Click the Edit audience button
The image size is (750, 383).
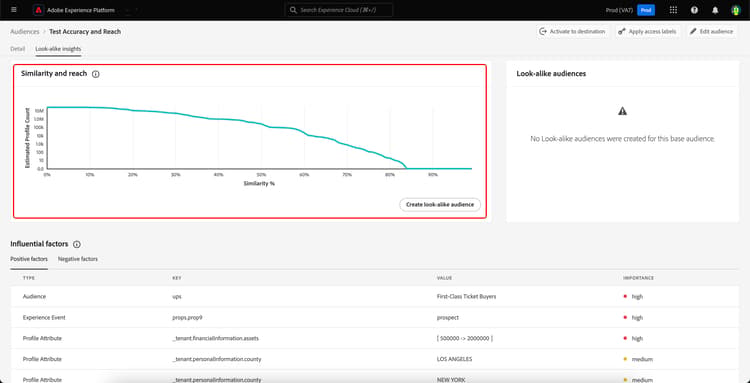[711, 32]
